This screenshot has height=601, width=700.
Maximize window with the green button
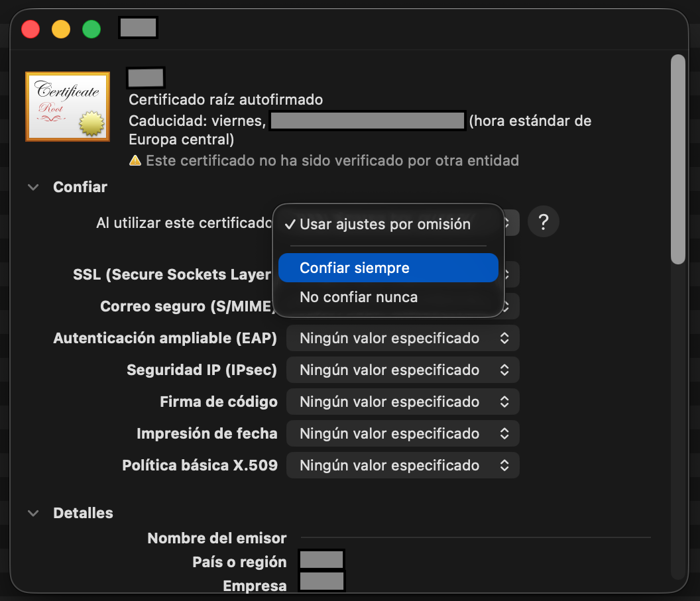pyautogui.click(x=91, y=29)
